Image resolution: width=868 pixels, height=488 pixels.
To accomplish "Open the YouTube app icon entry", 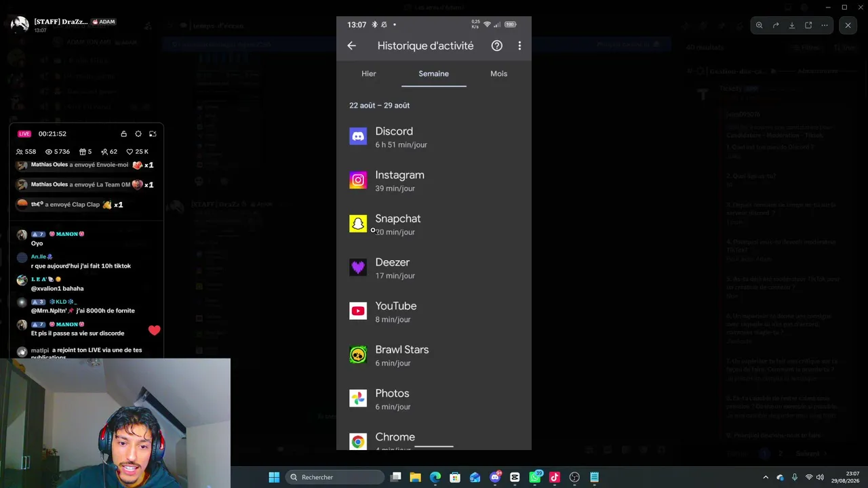I will pos(358,311).
